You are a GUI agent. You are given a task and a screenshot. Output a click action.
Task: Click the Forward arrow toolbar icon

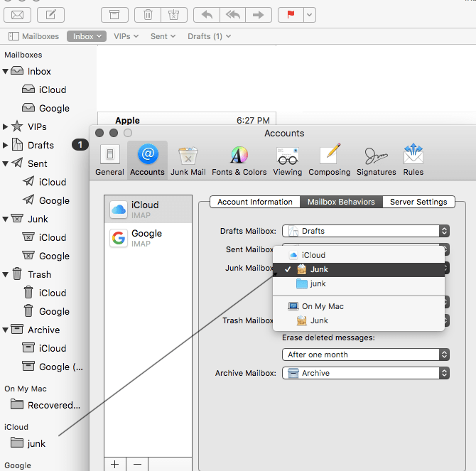click(x=259, y=15)
